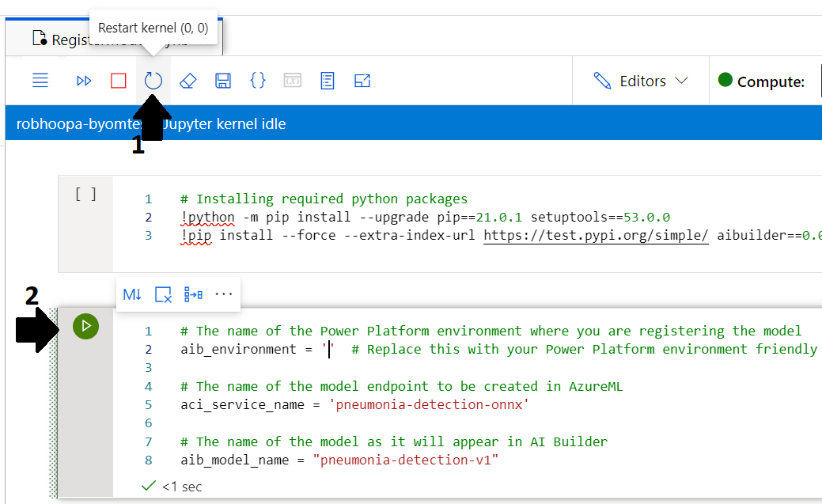This screenshot has width=822, height=504.
Task: Save the notebook
Action: pos(222,80)
